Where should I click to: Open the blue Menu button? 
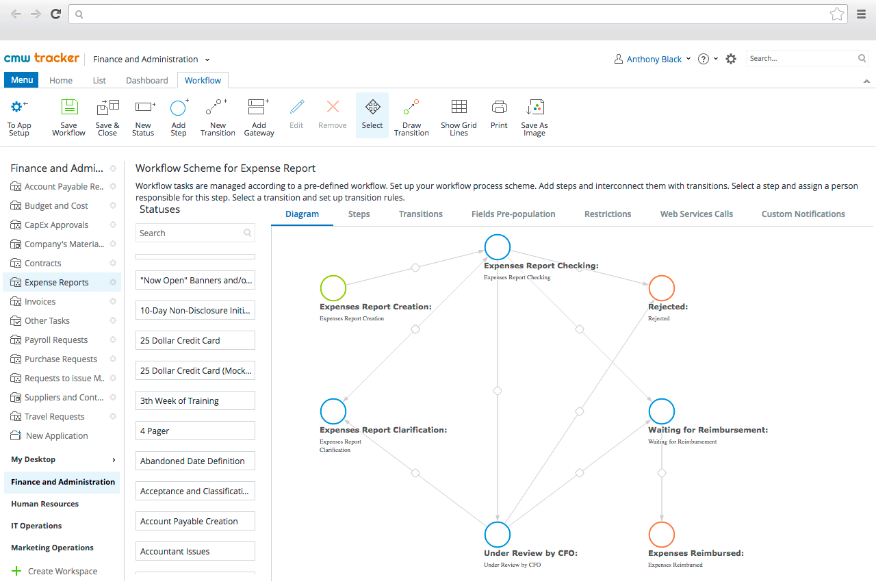(x=22, y=80)
